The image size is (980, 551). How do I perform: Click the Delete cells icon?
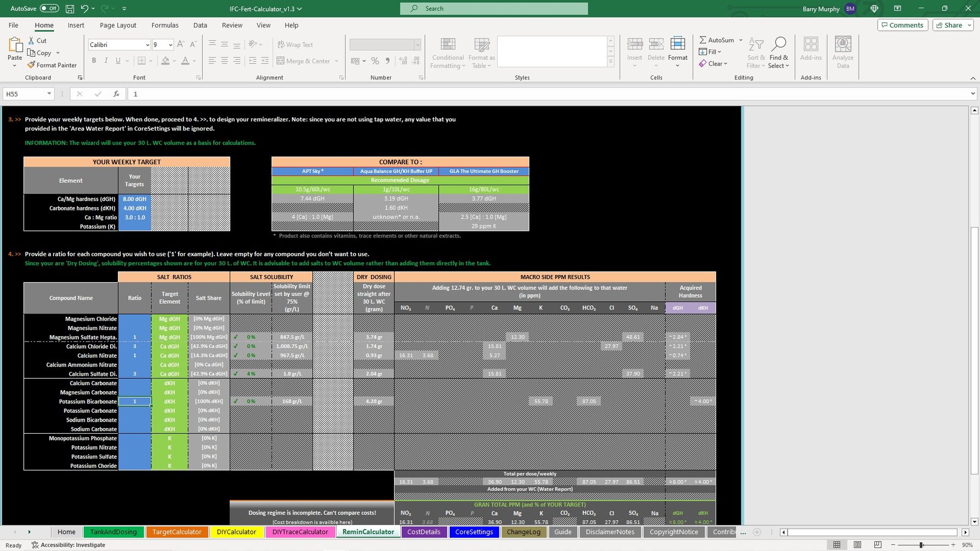click(656, 45)
